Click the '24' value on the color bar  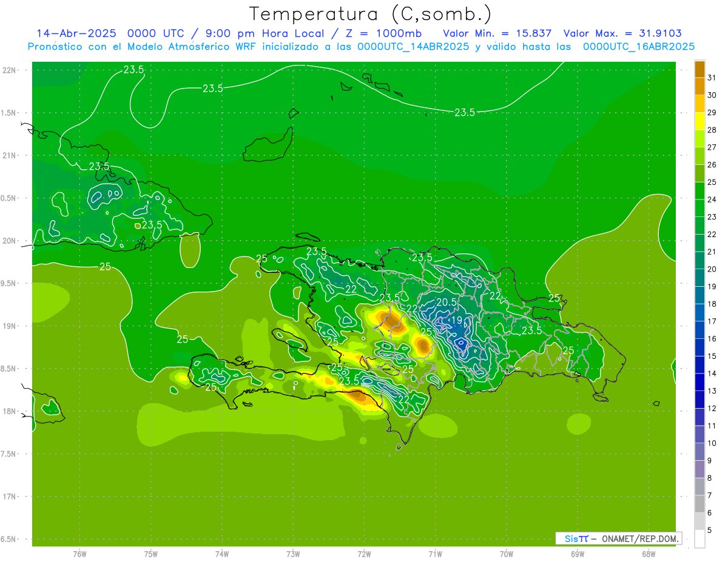tap(712, 200)
